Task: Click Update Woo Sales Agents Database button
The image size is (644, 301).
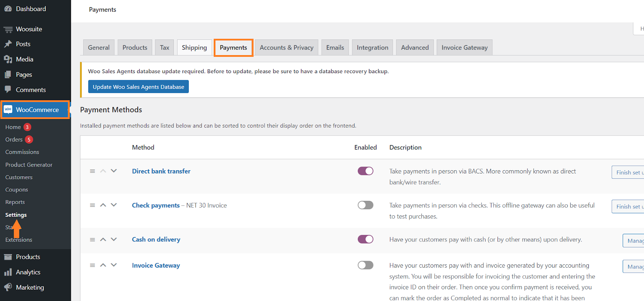Action: (138, 87)
